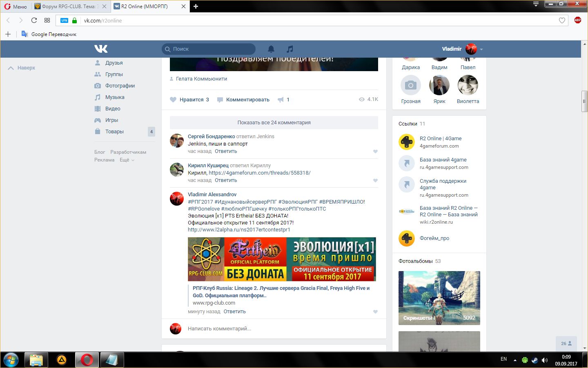Open Видео in the left sidebar

113,109
